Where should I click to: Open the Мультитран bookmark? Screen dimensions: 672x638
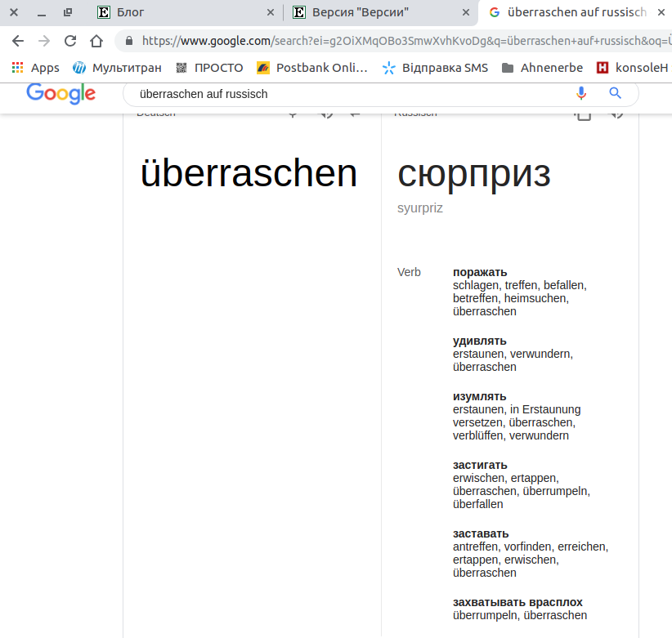point(117,68)
